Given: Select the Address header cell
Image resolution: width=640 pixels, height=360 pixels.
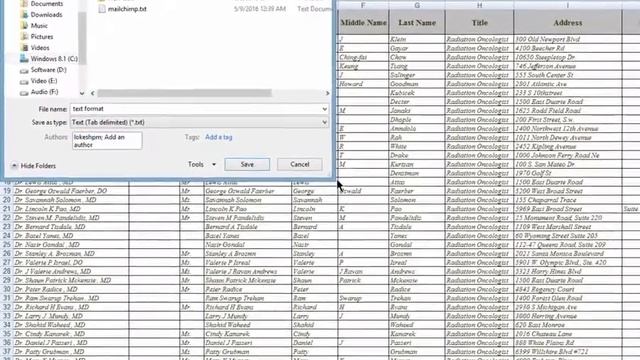Looking at the screenshot, I should pos(568,23).
